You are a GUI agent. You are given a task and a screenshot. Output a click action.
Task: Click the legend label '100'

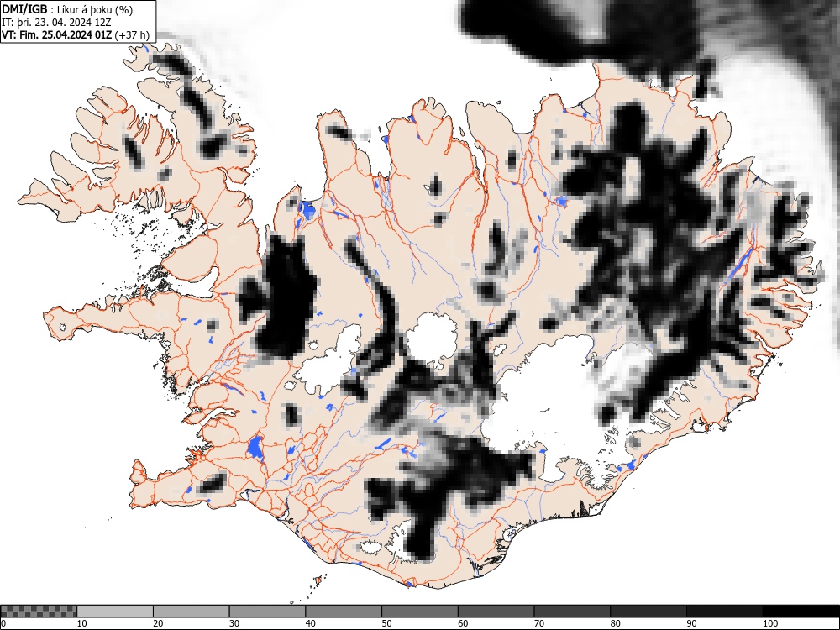[769, 623]
